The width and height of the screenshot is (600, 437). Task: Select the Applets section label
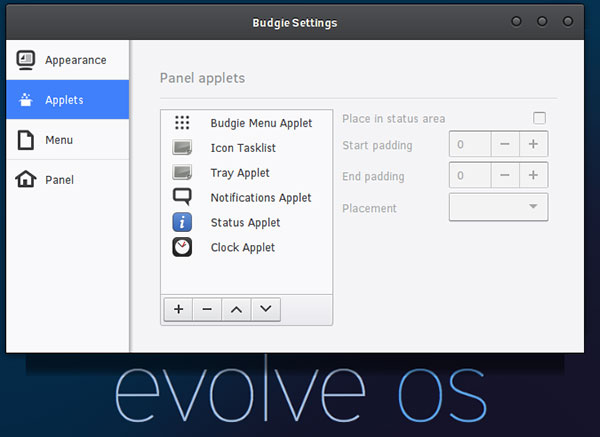(64, 100)
